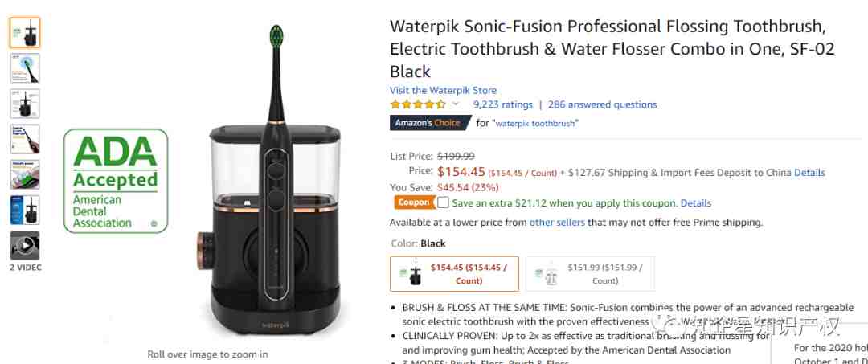Open shipping and import fees Details link
868x364 pixels.
(809, 173)
